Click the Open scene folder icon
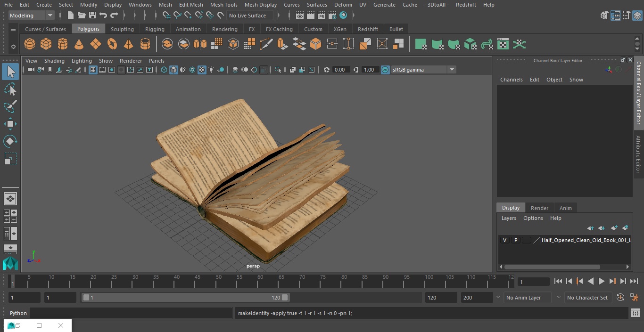 [x=82, y=16]
